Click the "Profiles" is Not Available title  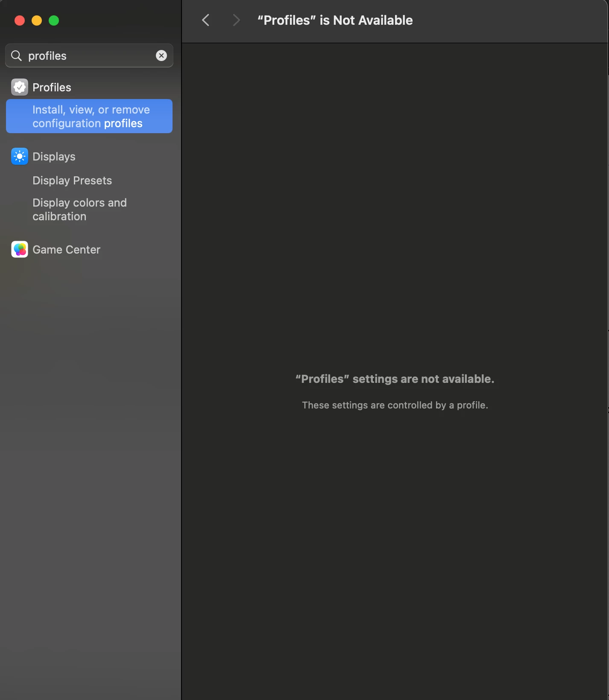click(335, 20)
